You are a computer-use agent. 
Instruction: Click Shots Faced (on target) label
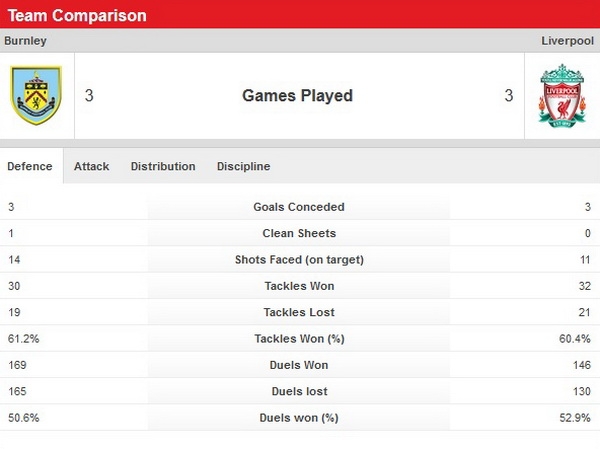point(298,259)
